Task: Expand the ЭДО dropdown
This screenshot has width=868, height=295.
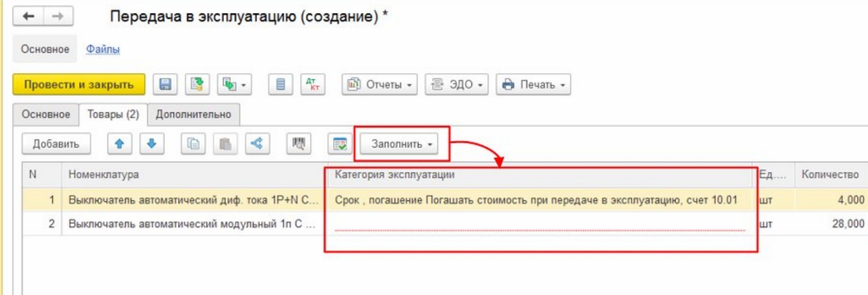Action: coord(456,84)
